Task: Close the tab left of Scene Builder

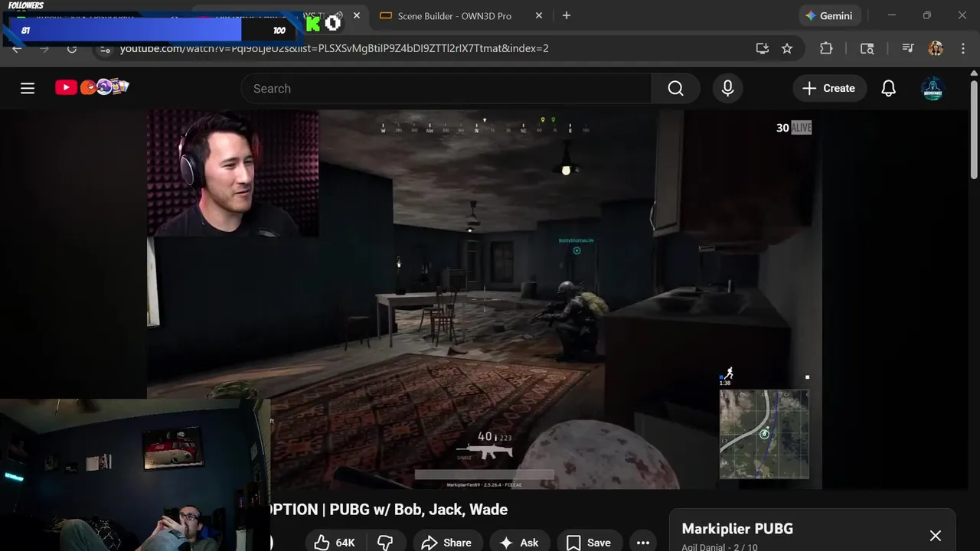Action: 357,15
